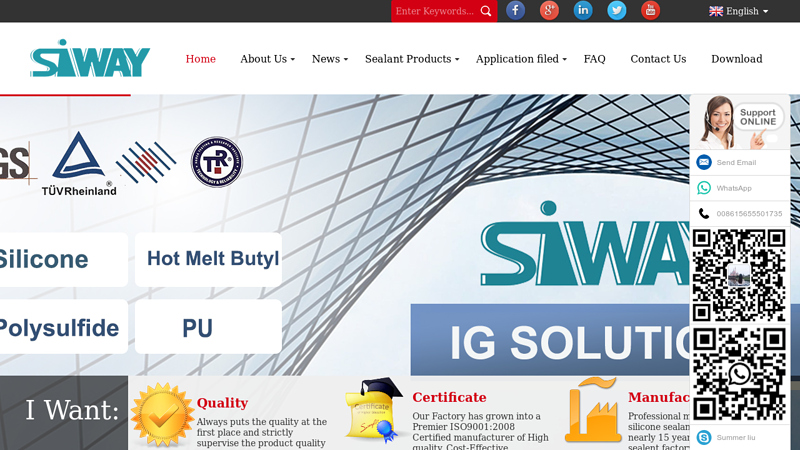Click phone number 008615655501735
This screenshot has height=450, width=800.
click(749, 214)
